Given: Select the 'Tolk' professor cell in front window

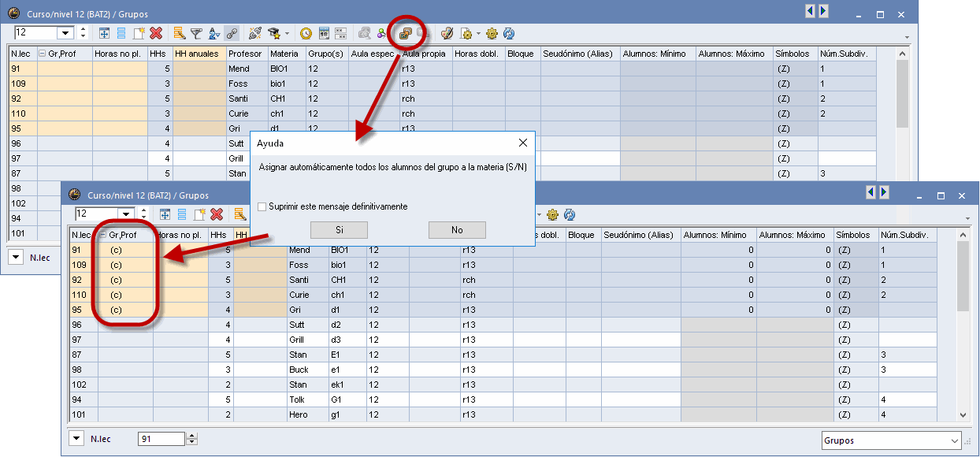Looking at the screenshot, I should (x=307, y=399).
